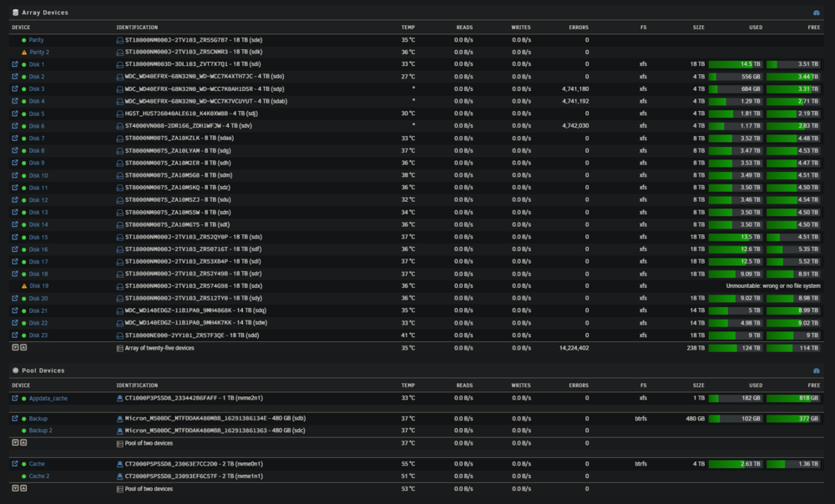835x504 pixels.
Task: Open the browse icon for Disk 23
Action: (15, 335)
